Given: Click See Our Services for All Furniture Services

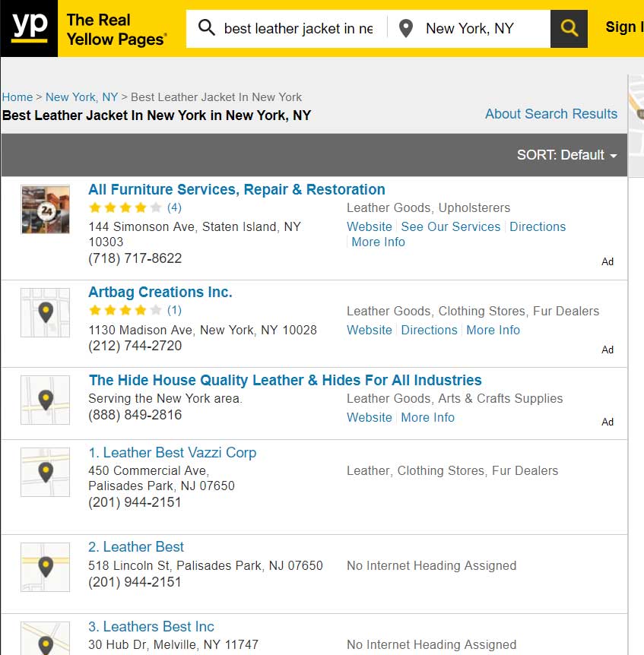Looking at the screenshot, I should coord(450,226).
